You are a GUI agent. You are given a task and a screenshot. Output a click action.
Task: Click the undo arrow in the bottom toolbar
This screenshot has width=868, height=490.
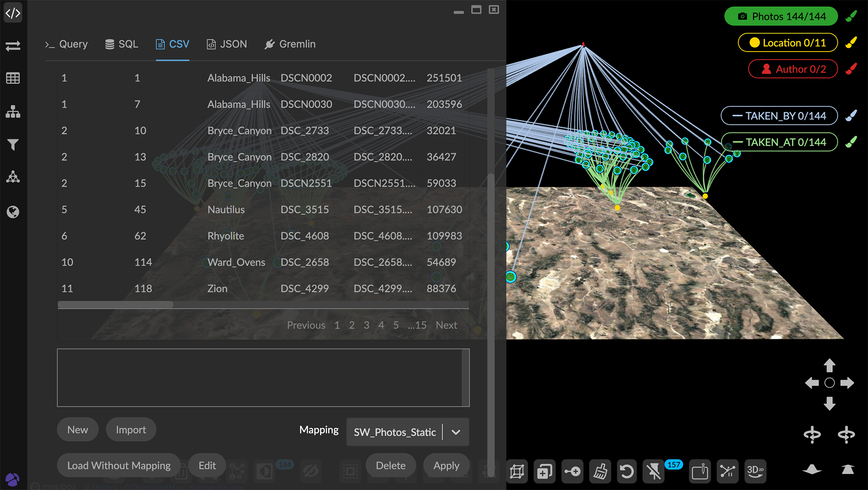click(627, 471)
